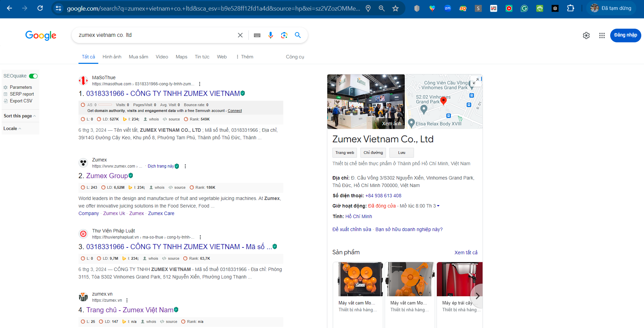
Task: Expand the Locale section
Action: tap(12, 129)
